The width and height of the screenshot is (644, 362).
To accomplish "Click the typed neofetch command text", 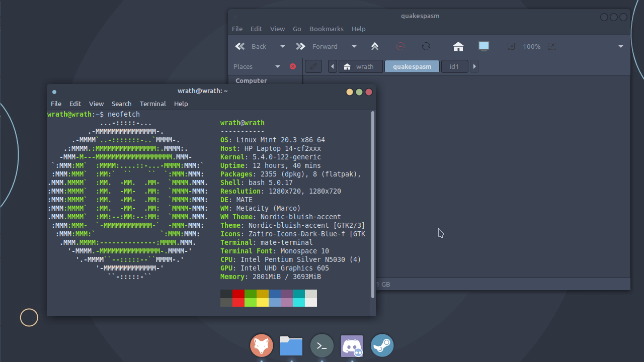I will (124, 114).
